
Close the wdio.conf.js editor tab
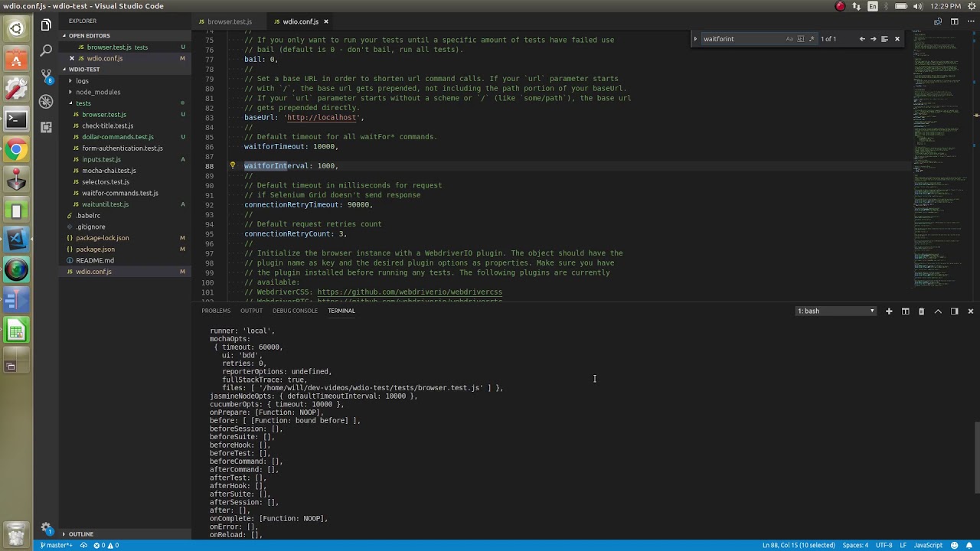click(325, 21)
